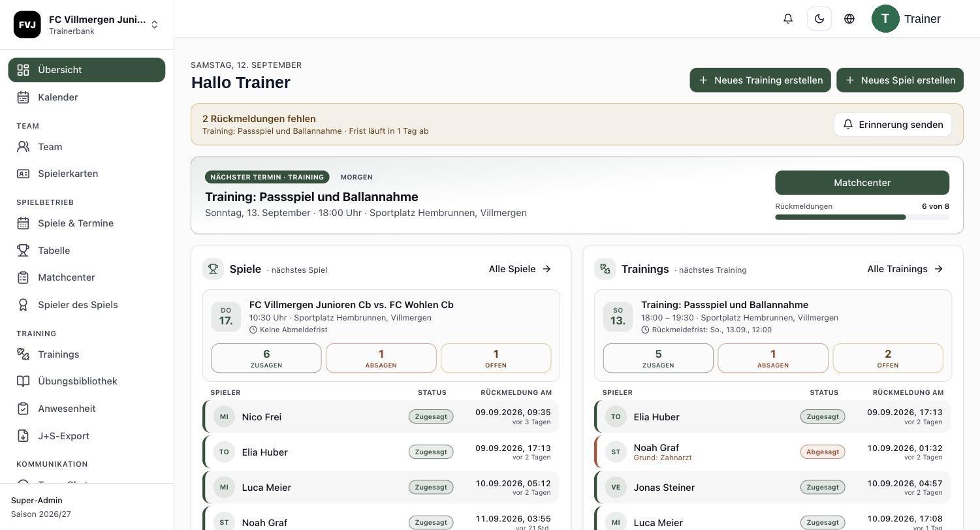The width and height of the screenshot is (980, 530).
Task: Select the game's 1 Absagen box
Action: click(381, 358)
